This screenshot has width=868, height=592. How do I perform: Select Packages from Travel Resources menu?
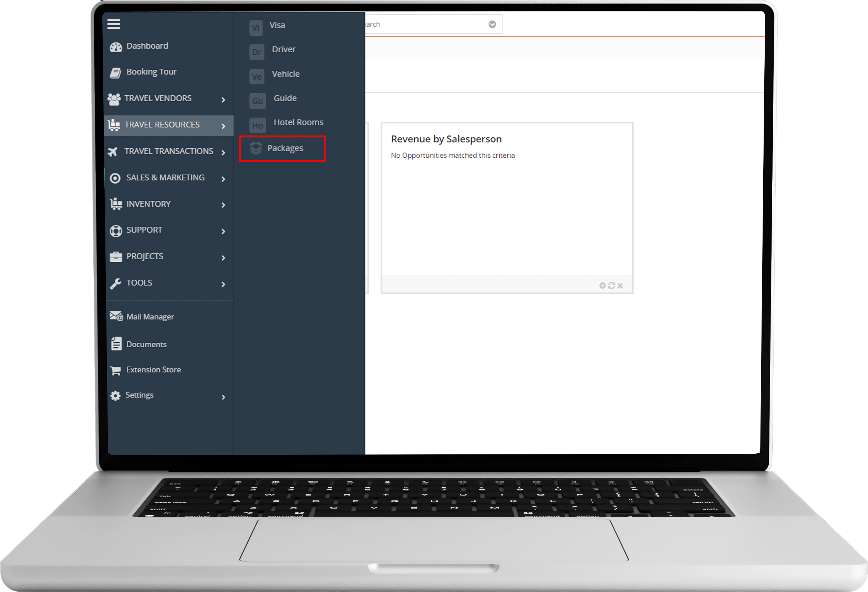pos(285,148)
